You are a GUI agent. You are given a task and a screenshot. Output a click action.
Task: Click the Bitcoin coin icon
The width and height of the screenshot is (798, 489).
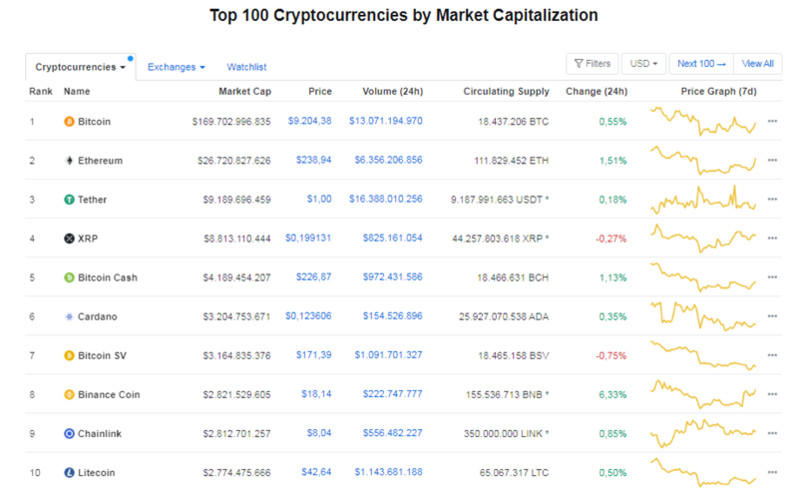coord(69,121)
